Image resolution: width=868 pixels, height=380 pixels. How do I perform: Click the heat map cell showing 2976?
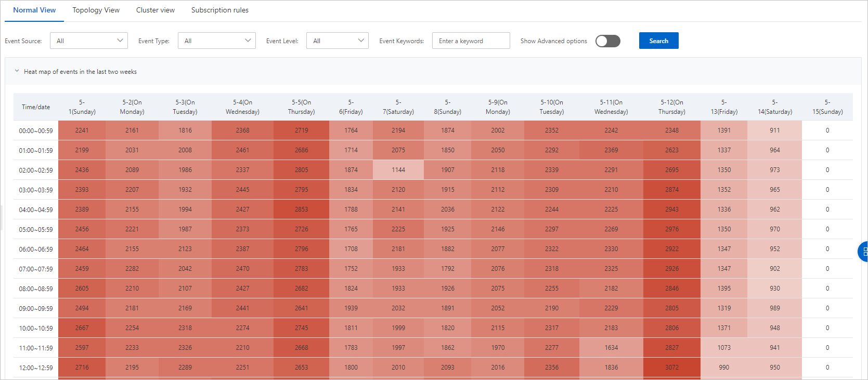pos(672,229)
